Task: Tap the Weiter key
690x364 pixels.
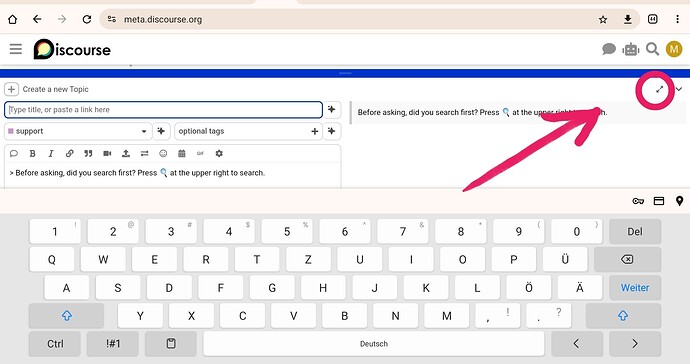Action: click(635, 287)
